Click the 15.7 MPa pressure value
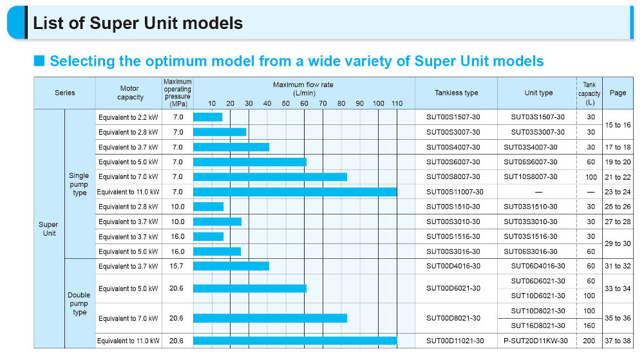 (176, 266)
